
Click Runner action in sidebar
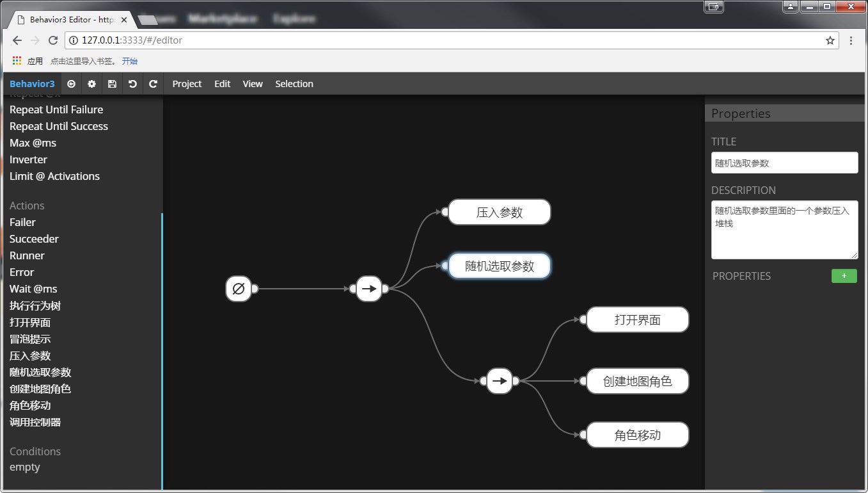[x=27, y=255]
